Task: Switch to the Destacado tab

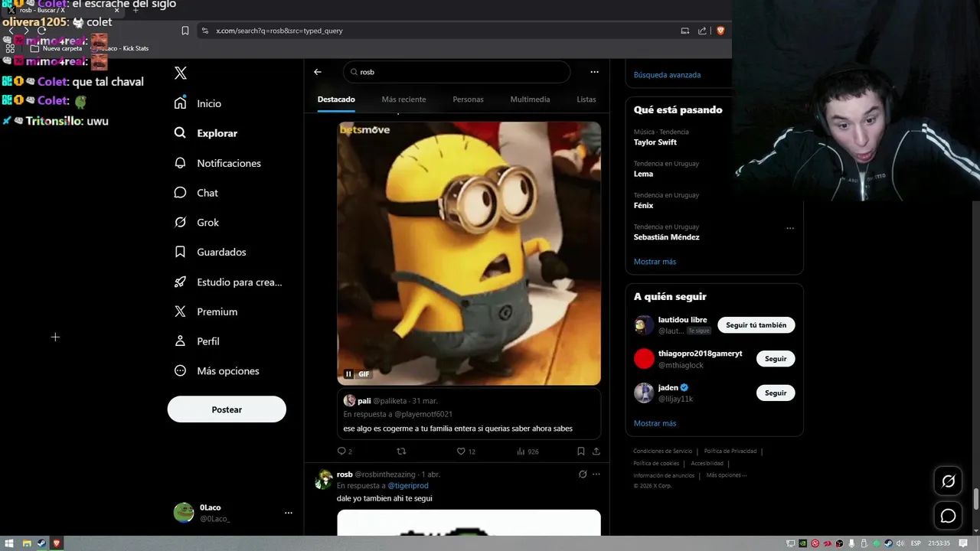Action: pyautogui.click(x=336, y=99)
